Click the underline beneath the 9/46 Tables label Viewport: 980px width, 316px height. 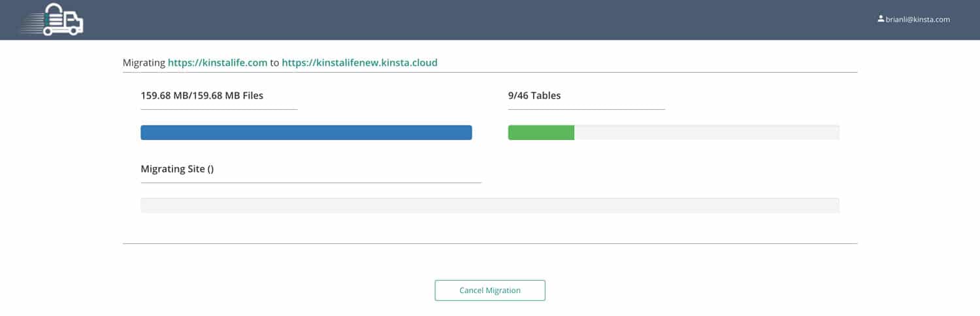pyautogui.click(x=586, y=109)
